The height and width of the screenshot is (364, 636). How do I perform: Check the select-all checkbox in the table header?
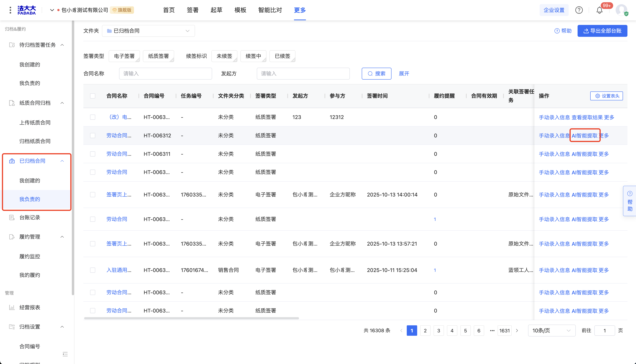pos(93,96)
